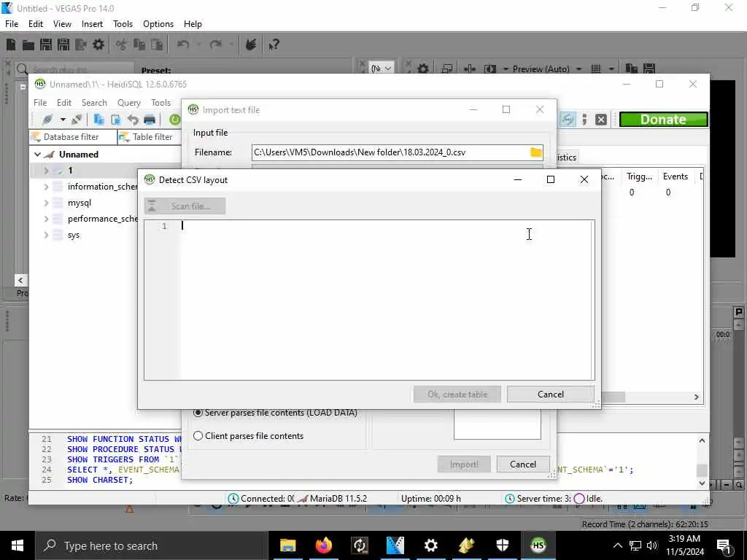
Task: Click HeidiSQL print icon
Action: 150,120
